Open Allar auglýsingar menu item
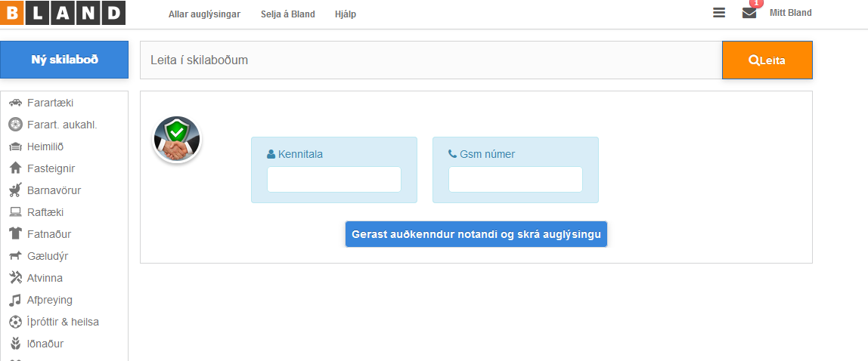The width and height of the screenshot is (868, 361). pos(204,14)
